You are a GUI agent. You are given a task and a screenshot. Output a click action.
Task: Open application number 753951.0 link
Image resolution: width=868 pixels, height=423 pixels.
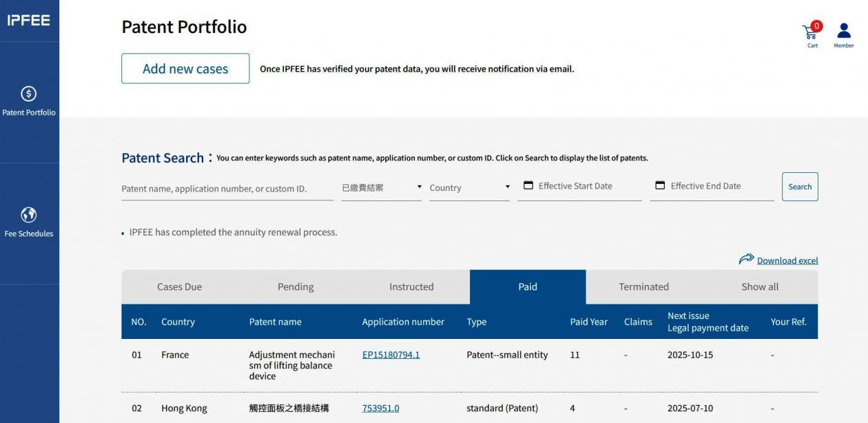point(380,409)
